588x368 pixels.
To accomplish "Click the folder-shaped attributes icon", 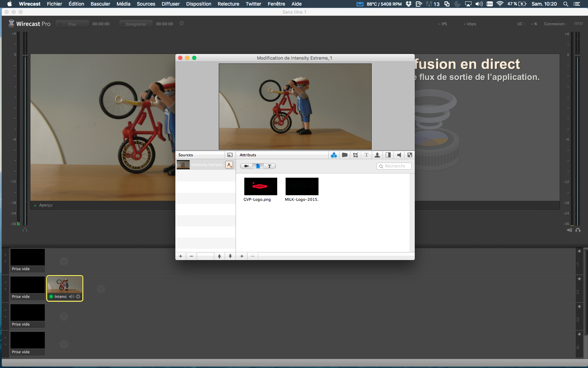I will click(345, 155).
